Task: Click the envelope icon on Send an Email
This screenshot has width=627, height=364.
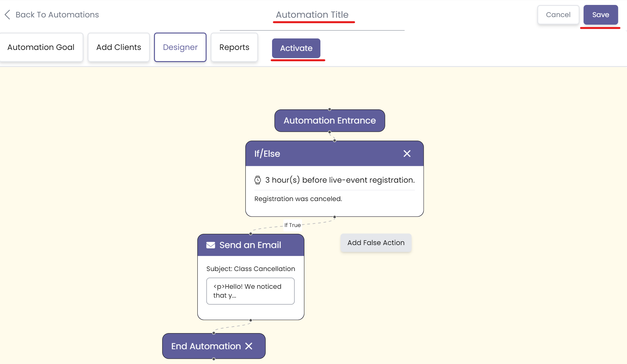Action: [x=210, y=245]
